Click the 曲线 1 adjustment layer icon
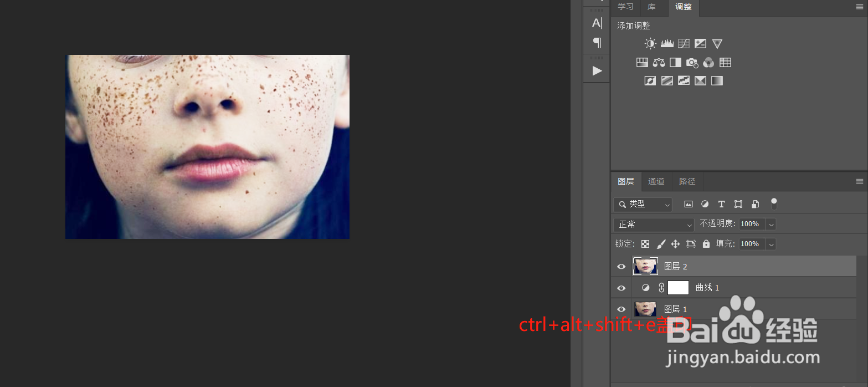Image resolution: width=868 pixels, height=387 pixels. point(646,288)
